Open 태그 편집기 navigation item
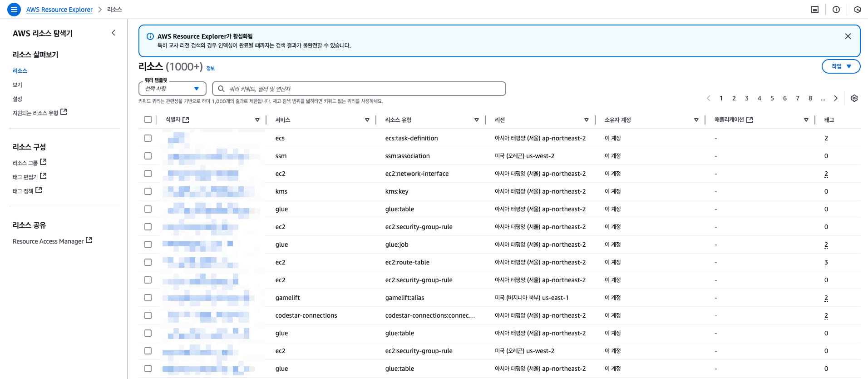 tap(25, 177)
